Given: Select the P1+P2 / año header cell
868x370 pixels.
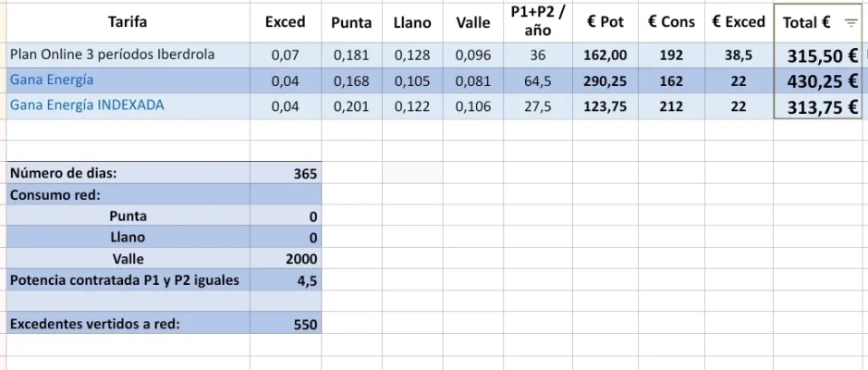Looking at the screenshot, I should pyautogui.click(x=538, y=23).
